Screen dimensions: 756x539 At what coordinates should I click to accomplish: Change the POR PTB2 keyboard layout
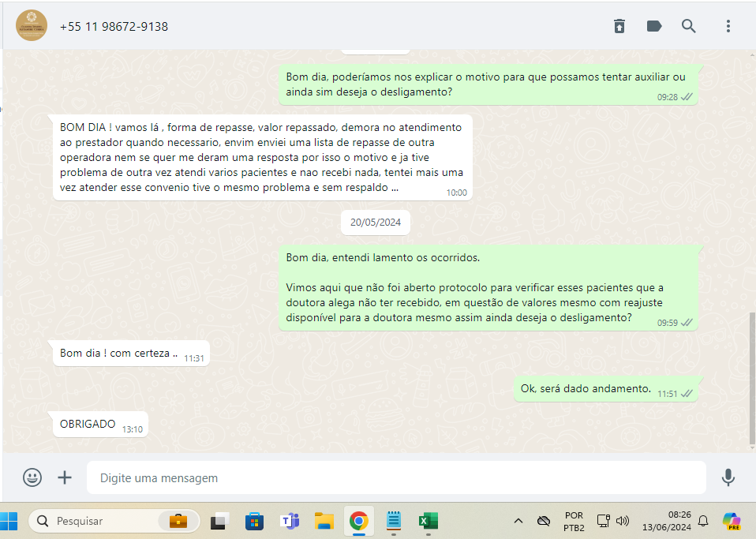click(574, 521)
